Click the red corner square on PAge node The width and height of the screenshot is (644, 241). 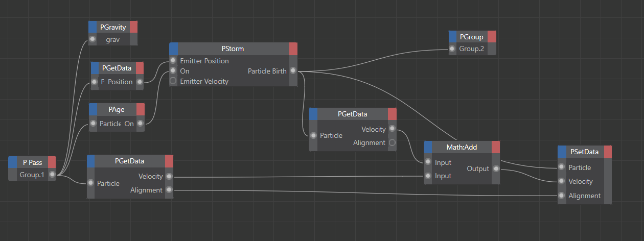(141, 109)
